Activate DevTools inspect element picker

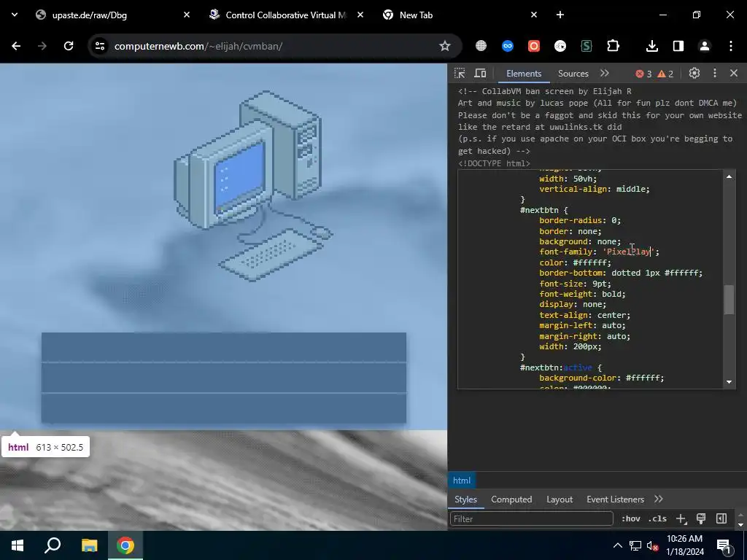[x=460, y=74]
